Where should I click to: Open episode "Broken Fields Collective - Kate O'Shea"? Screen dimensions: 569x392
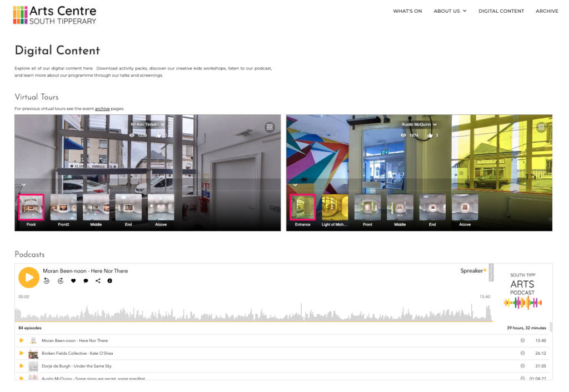coord(77,353)
